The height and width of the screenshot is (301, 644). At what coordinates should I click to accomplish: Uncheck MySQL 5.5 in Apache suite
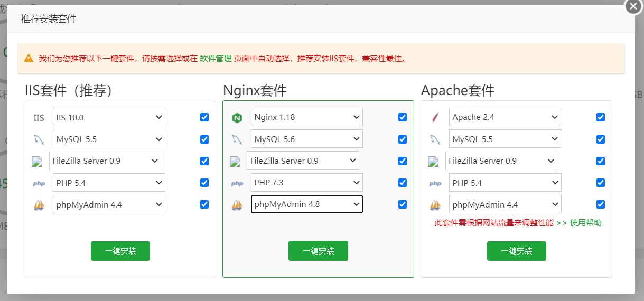(x=601, y=139)
